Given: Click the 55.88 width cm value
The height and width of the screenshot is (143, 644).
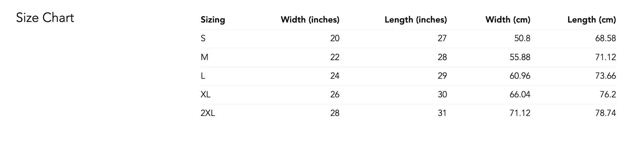Looking at the screenshot, I should (520, 57).
